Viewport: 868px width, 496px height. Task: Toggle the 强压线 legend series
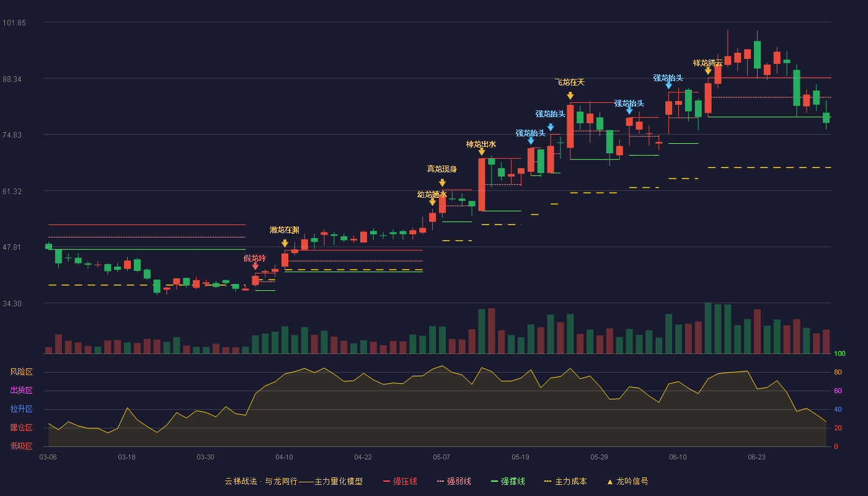coord(400,481)
